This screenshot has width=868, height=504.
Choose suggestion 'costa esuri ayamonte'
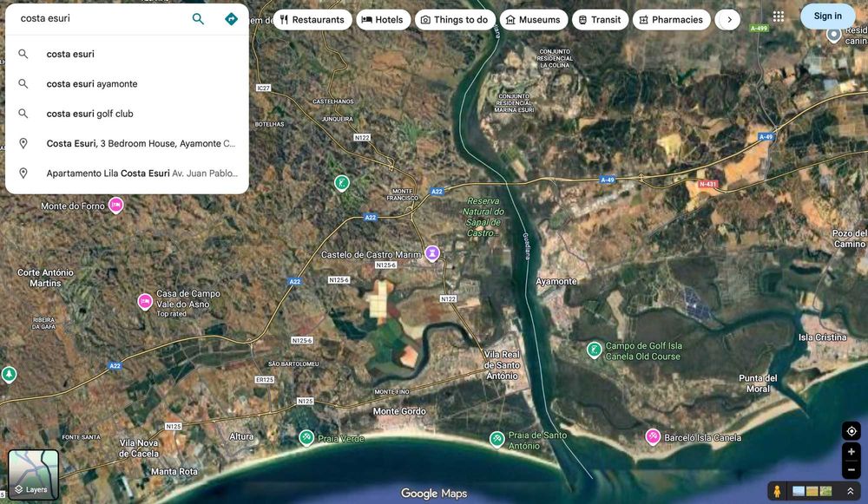pos(127,84)
